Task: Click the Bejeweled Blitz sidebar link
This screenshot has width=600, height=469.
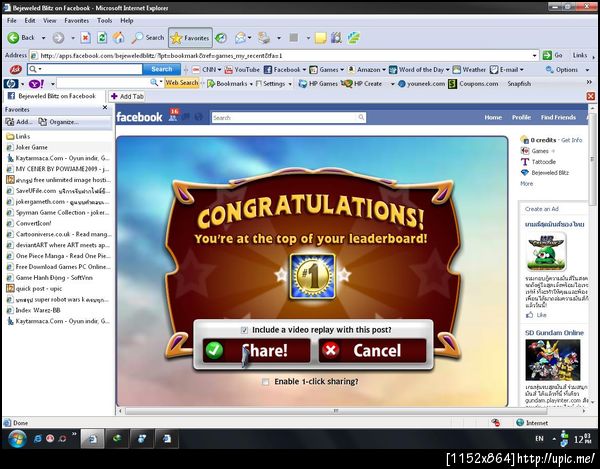Action: [x=550, y=173]
